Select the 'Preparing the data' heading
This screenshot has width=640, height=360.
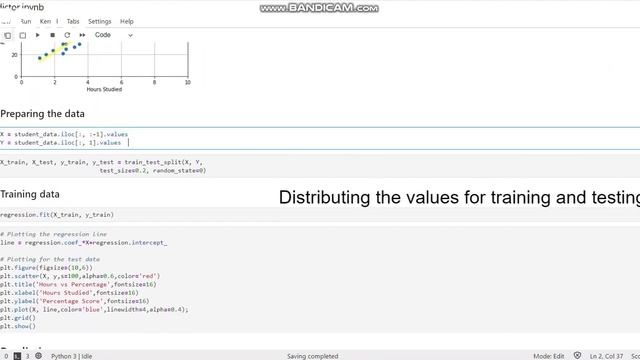pyautogui.click(x=42, y=114)
